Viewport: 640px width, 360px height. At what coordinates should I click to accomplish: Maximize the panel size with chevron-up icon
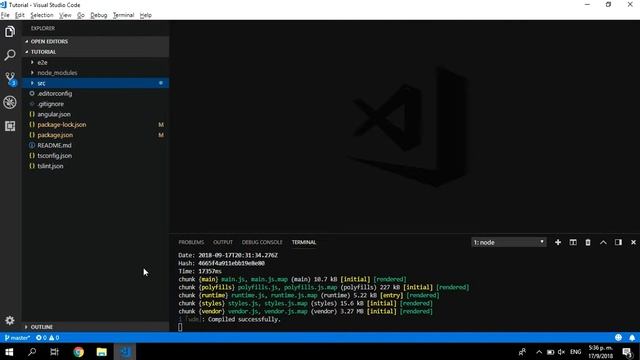[603, 242]
